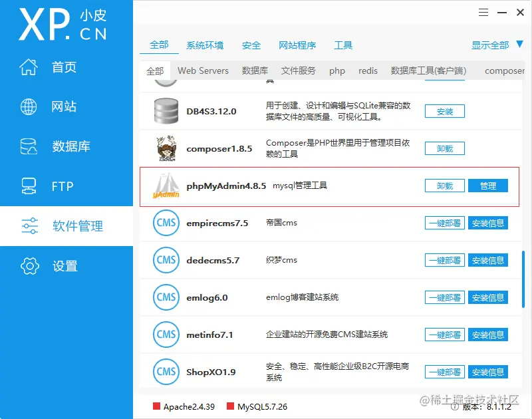Click the 版本: 8.1.1.2 status text

click(487, 407)
